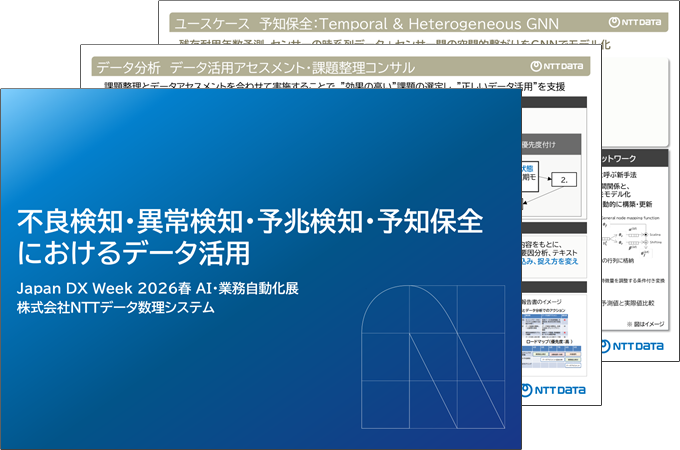The height and width of the screenshot is (450, 680).
Task: Click the '優先度付け' gray header
Action: tap(551, 144)
